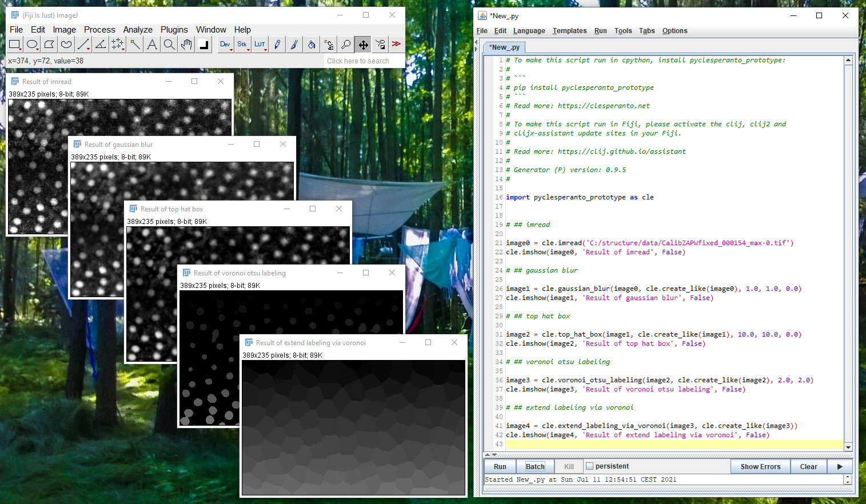This screenshot has width=866, height=504.
Task: Click the Clear button
Action: pos(808,467)
